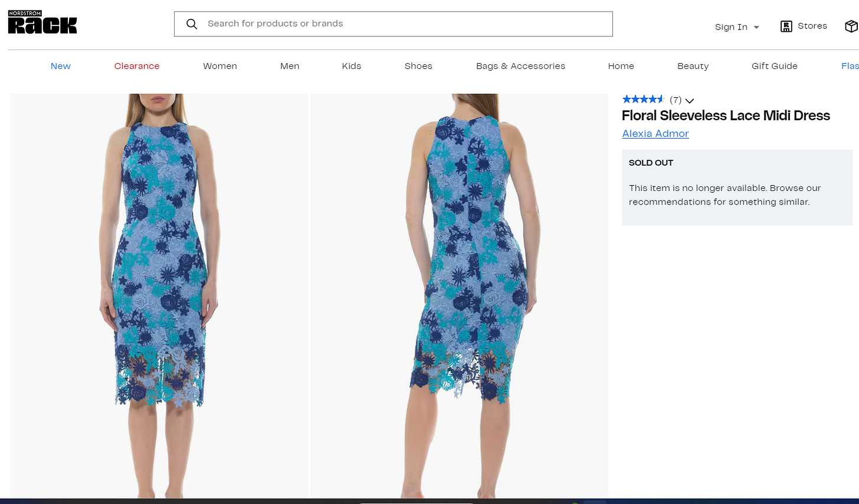Image resolution: width=859 pixels, height=504 pixels.
Task: Open the Stores link
Action: click(812, 26)
